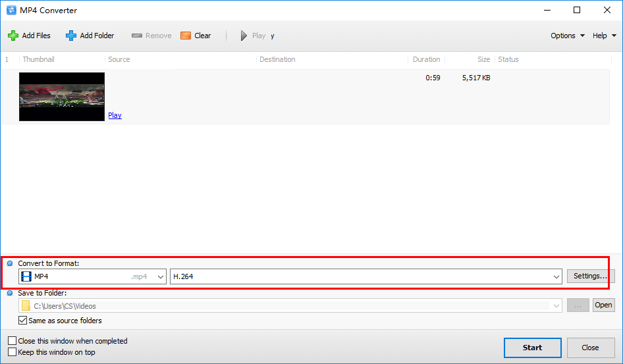Enable Keep this window on top
The height and width of the screenshot is (364, 623).
(13, 352)
